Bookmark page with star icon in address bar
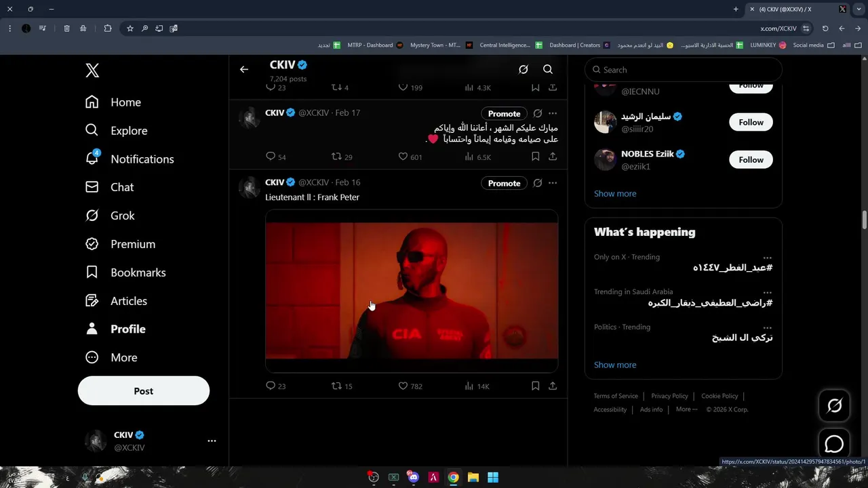 pos(130,28)
